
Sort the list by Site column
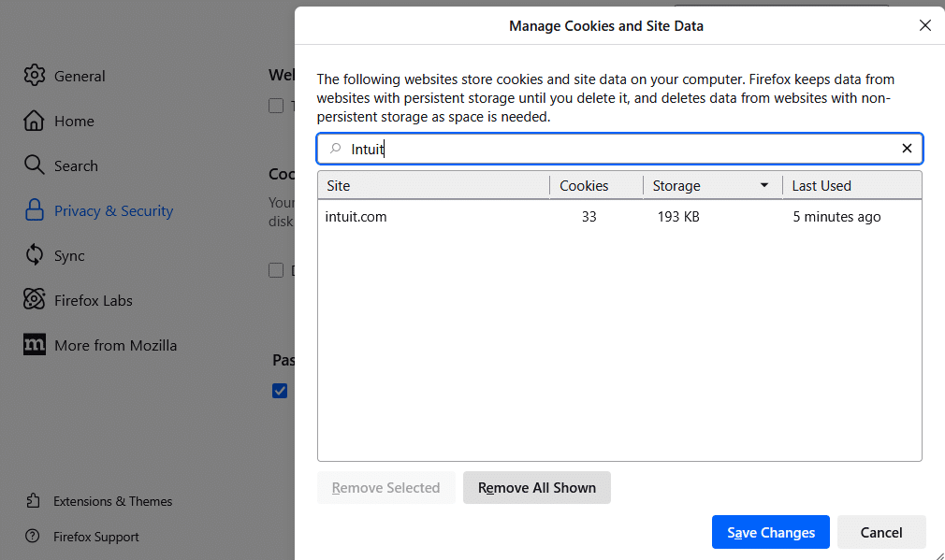432,186
